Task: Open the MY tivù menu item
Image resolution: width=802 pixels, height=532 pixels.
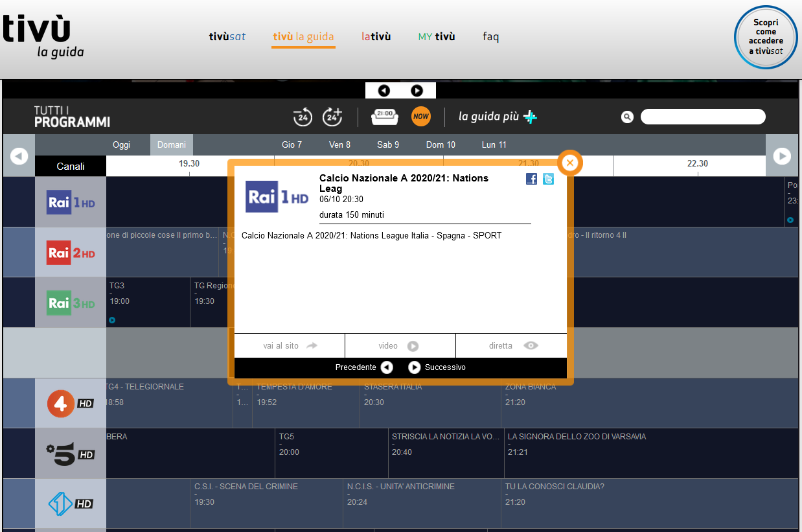Action: pyautogui.click(x=437, y=36)
